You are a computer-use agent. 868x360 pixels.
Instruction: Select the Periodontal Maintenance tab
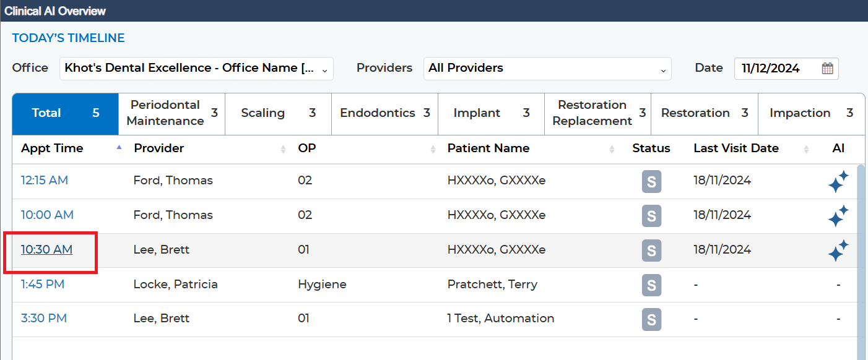[x=171, y=114]
